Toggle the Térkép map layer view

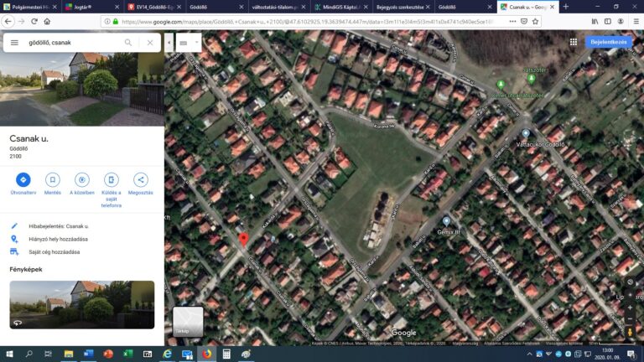188,322
